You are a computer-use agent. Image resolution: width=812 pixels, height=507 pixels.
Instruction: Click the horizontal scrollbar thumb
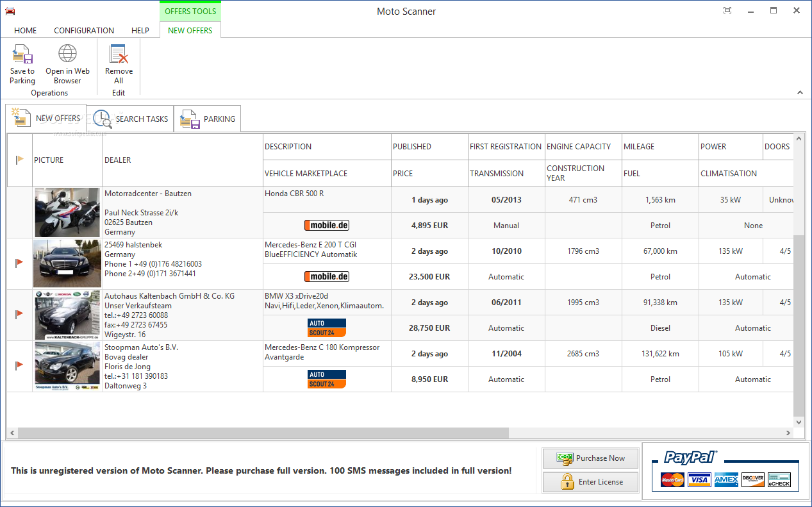point(263,433)
